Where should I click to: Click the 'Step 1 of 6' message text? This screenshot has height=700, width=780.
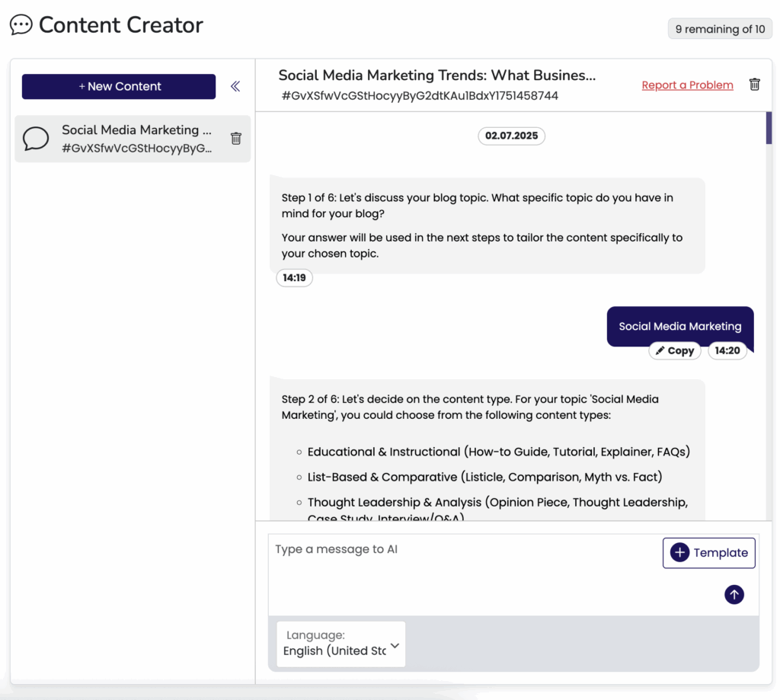(478, 206)
